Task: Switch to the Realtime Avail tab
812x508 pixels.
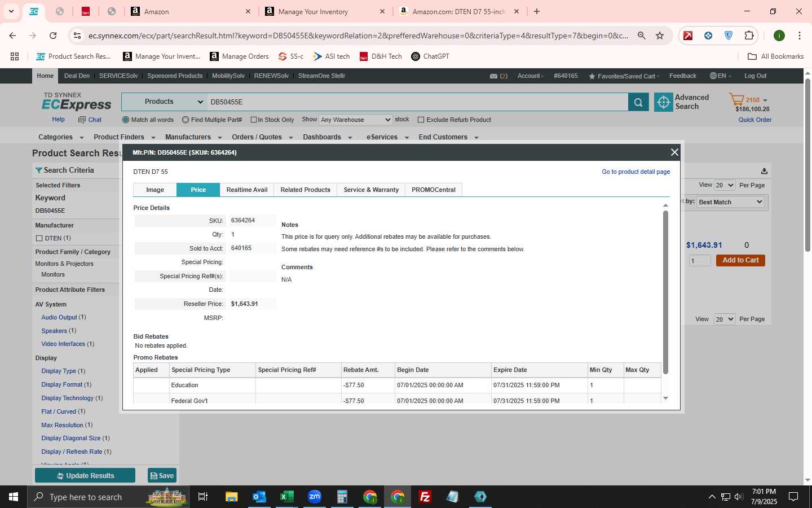Action: (247, 190)
